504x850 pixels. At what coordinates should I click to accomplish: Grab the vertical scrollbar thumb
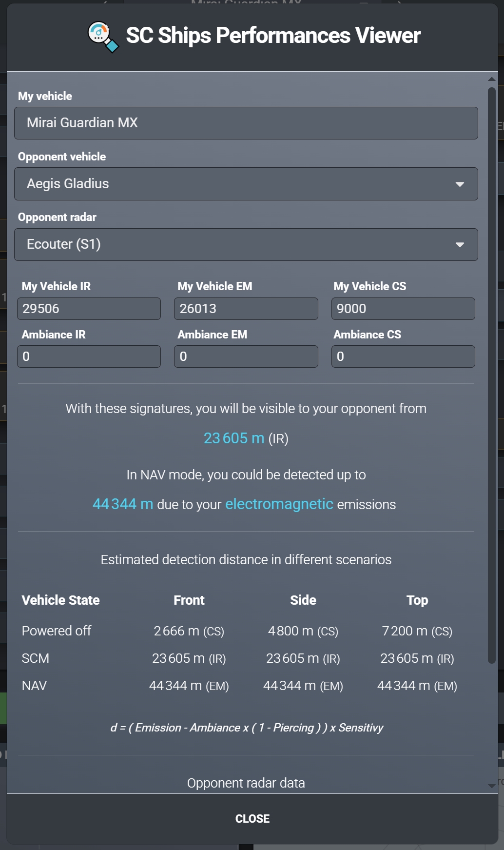pos(491,376)
